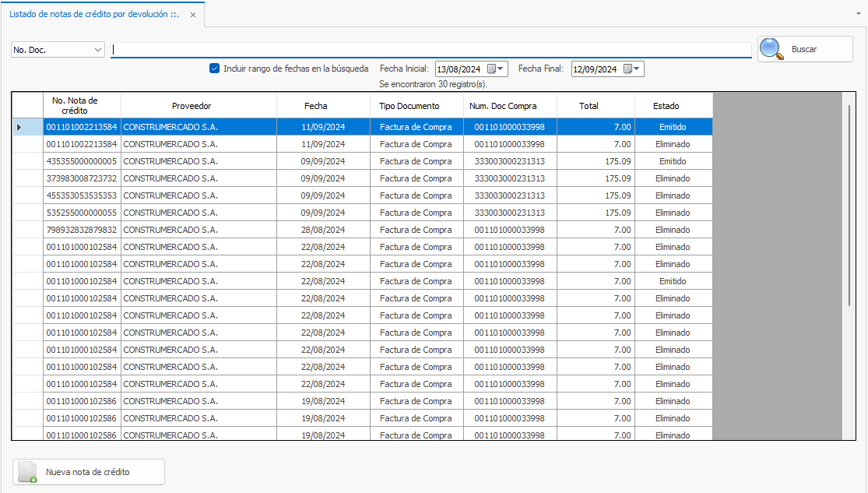Image resolution: width=868 pixels, height=493 pixels.
Task: Expand the Fecha Final date dropdown arrow
Action: pos(637,69)
